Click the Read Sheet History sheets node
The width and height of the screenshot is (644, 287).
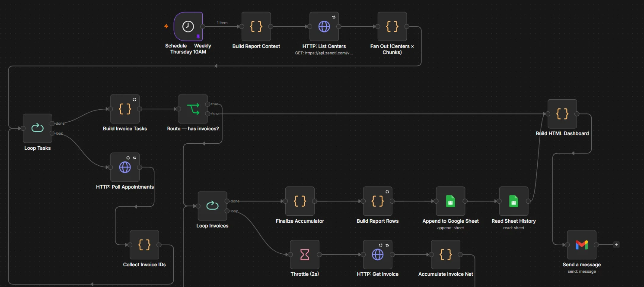coord(513,201)
